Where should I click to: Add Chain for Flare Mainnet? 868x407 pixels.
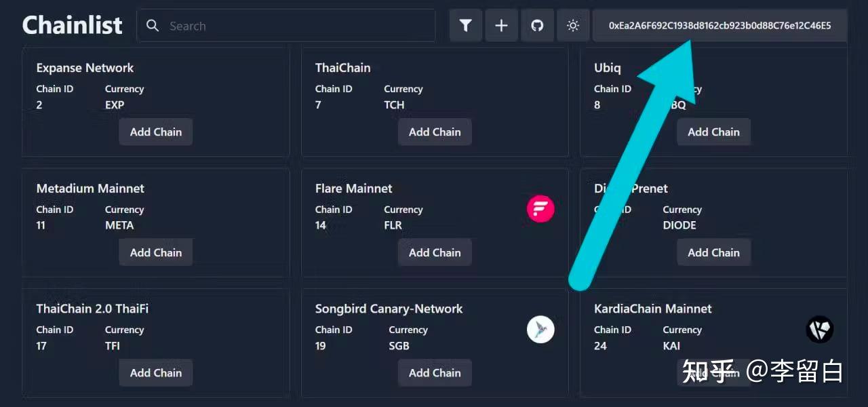click(435, 252)
